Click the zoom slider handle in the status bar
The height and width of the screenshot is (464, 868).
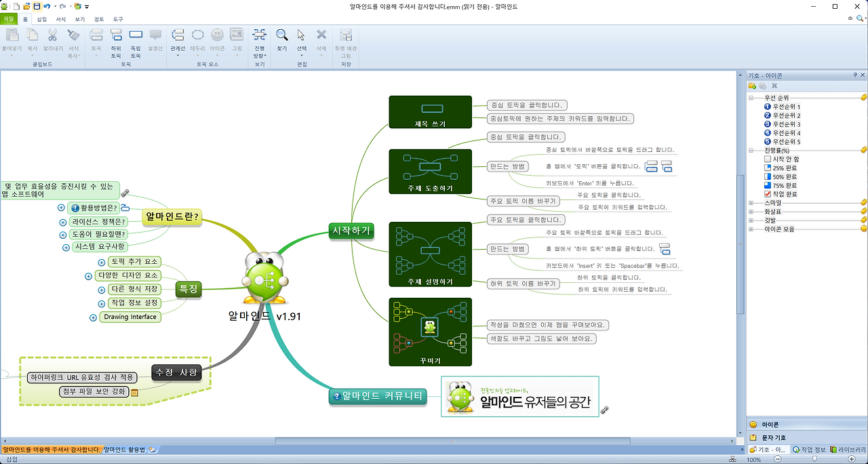[814, 459]
